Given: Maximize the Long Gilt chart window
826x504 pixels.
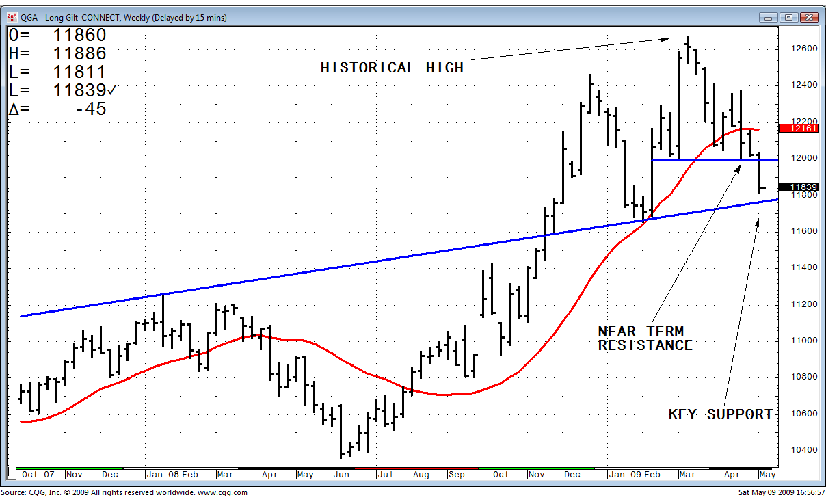Looking at the screenshot, I should click(788, 17).
